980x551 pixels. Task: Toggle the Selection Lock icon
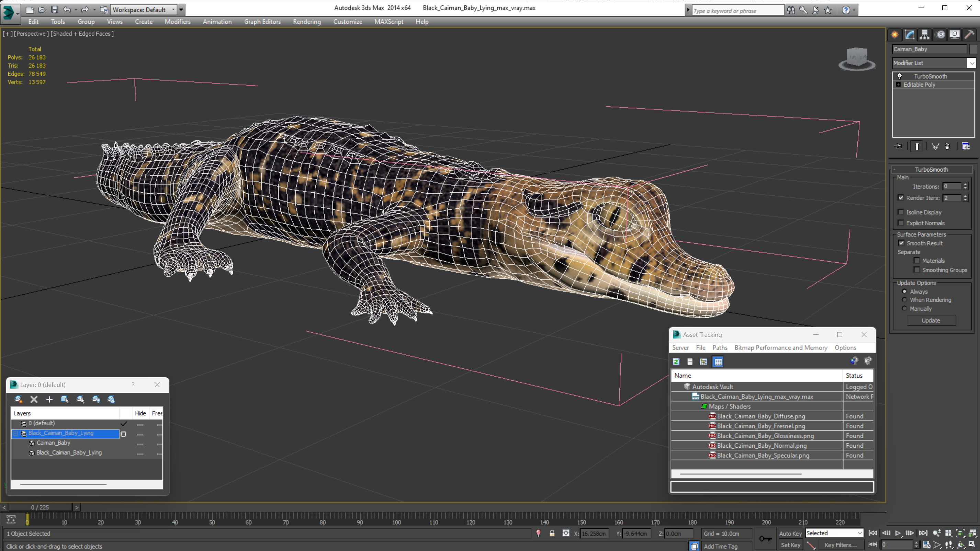pos(552,533)
